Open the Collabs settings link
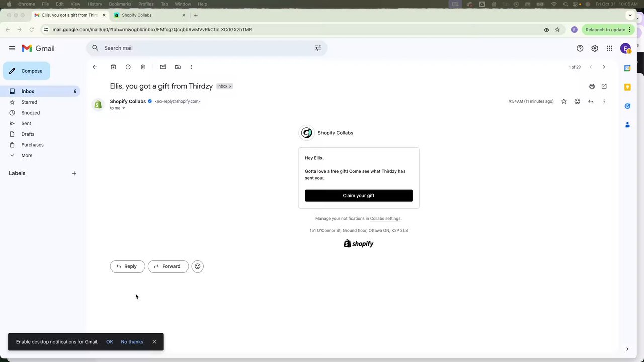Screen dimensions: 644x362 385,218
